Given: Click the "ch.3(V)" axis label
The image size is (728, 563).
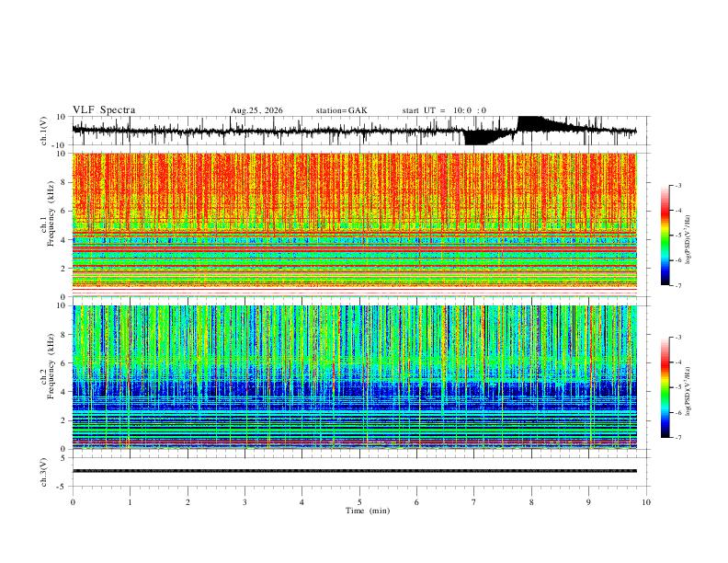Looking at the screenshot, I should pos(44,472).
